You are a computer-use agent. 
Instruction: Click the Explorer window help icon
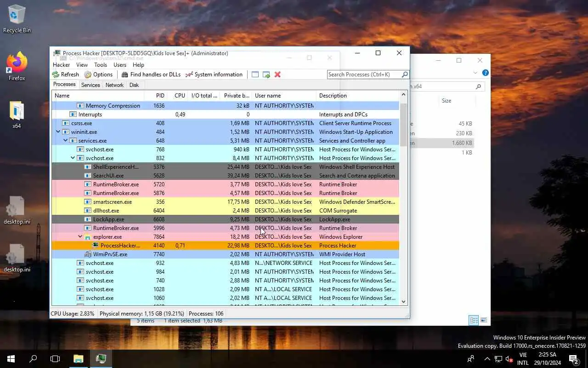click(x=486, y=73)
